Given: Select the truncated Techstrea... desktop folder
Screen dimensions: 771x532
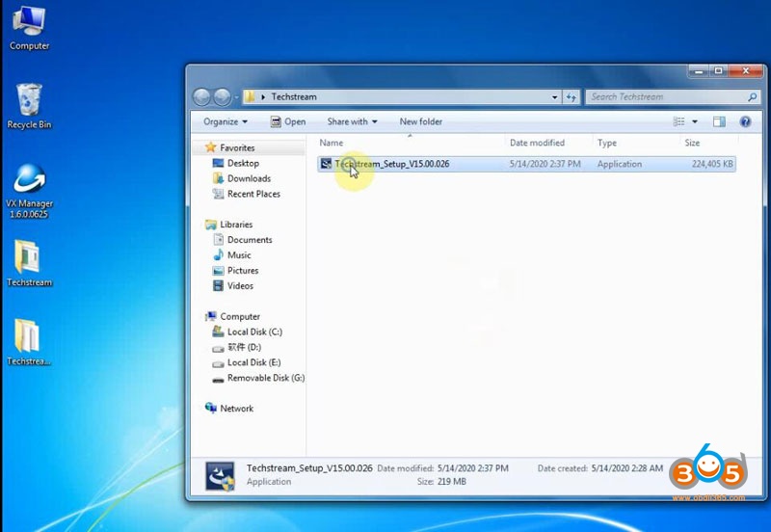Looking at the screenshot, I should (29, 342).
